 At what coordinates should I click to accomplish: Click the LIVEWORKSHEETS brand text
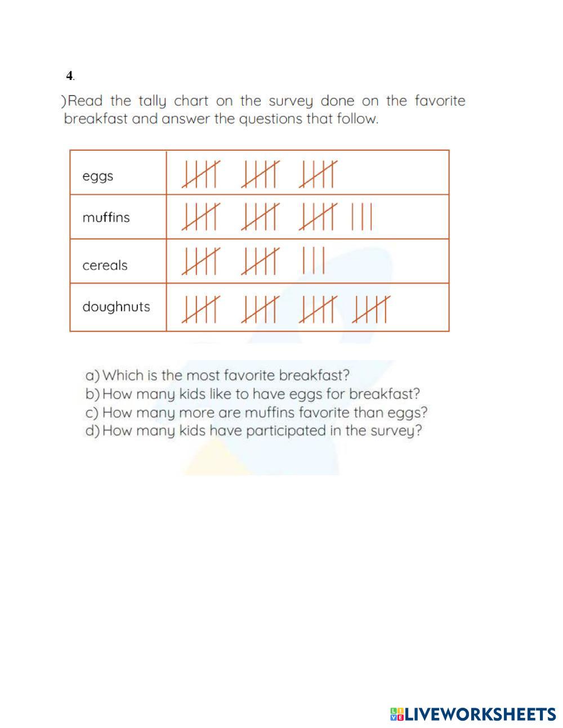480,714
